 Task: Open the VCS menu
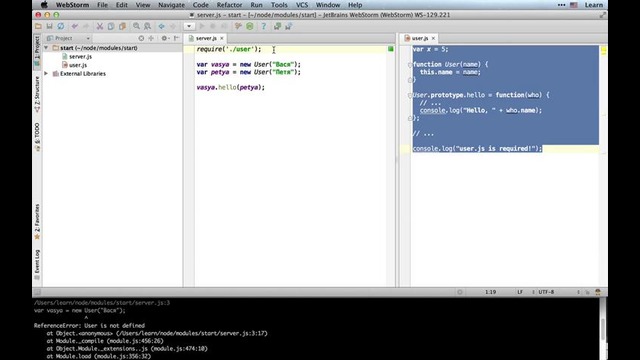pyautogui.click(x=302, y=5)
